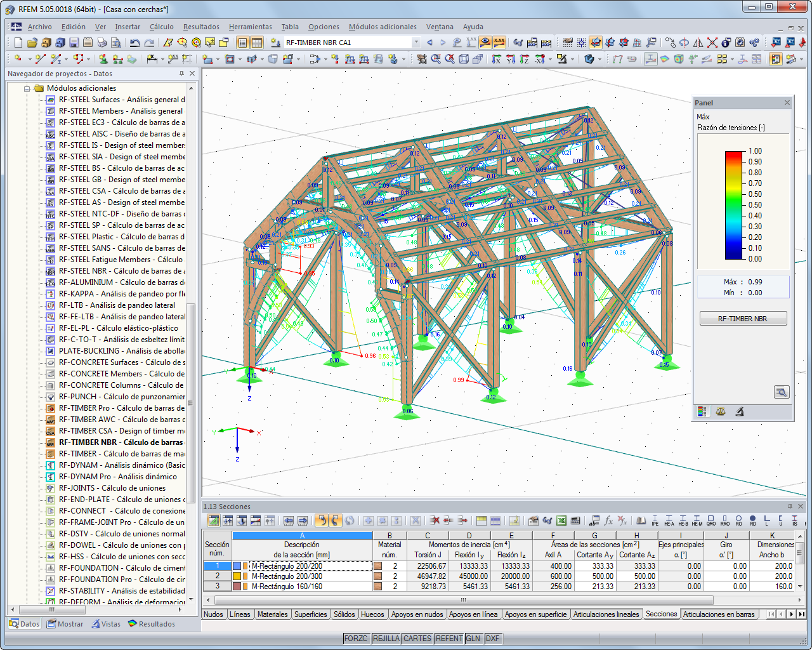This screenshot has width=812, height=650.
Task: Click the print preview icon
Action: tap(115, 43)
